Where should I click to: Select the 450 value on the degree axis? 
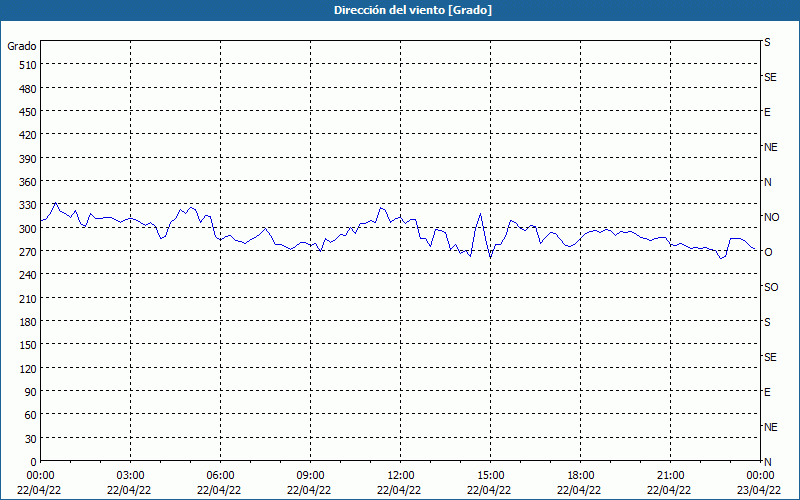point(28,112)
